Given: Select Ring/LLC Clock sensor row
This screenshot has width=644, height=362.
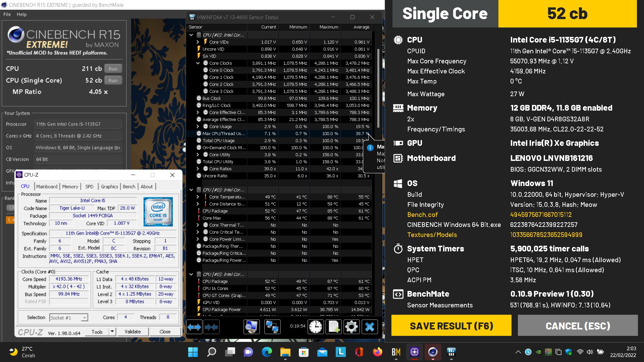Looking at the screenshot, I should (x=279, y=105).
